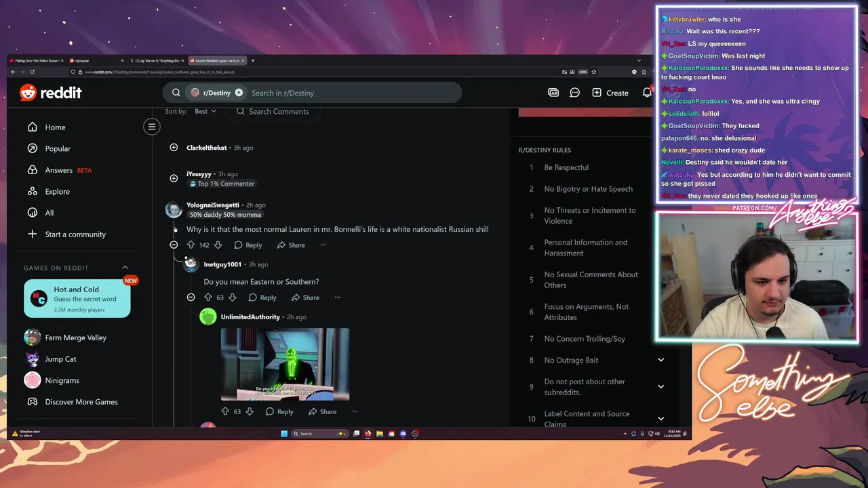Viewport: 868px width, 488px height.
Task: Open more options on UnlimitedAuthority's comment
Action: 354,411
